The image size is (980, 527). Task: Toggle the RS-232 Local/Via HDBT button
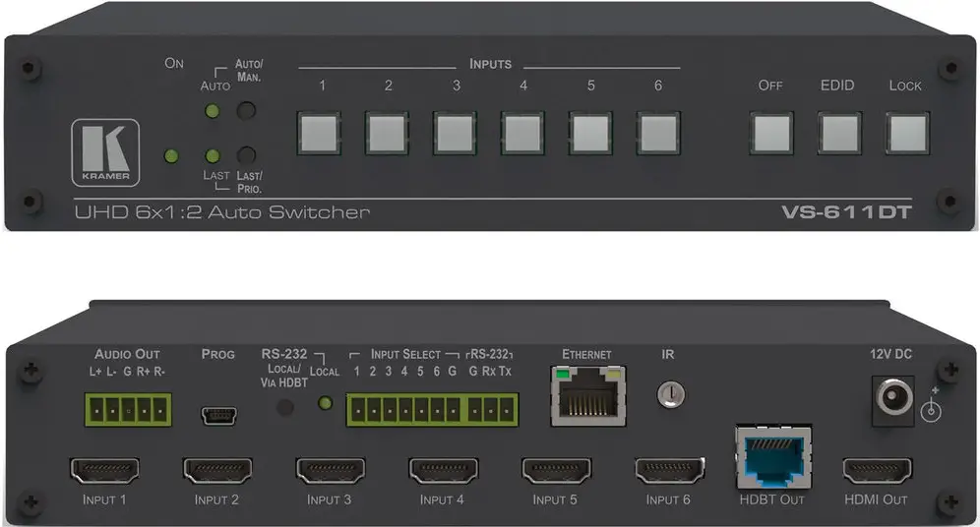[x=285, y=408]
